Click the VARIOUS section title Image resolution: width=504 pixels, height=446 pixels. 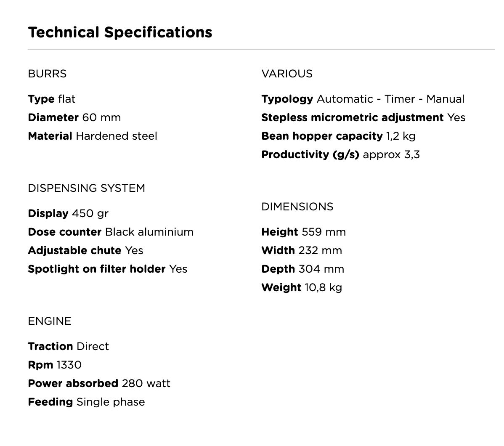287,74
